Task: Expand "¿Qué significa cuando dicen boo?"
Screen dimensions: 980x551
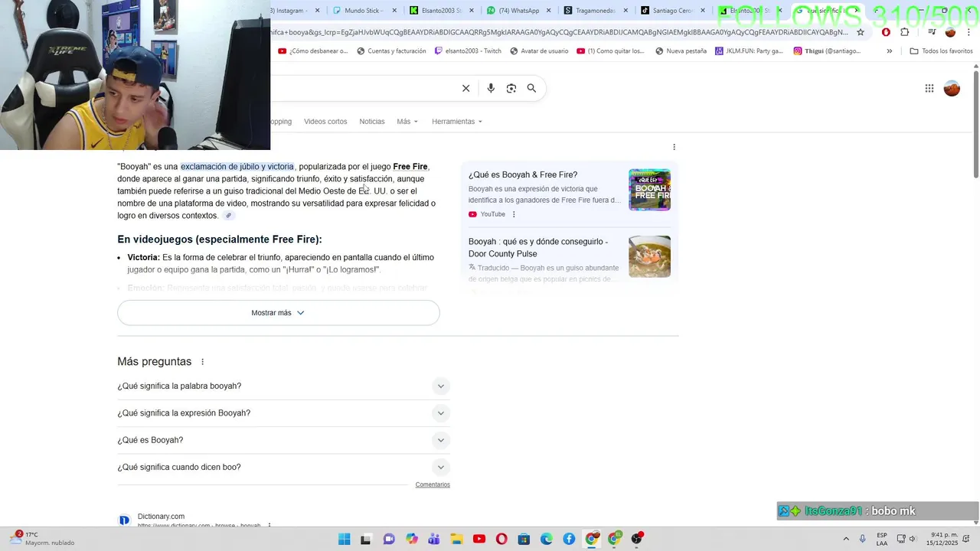Action: click(x=283, y=468)
